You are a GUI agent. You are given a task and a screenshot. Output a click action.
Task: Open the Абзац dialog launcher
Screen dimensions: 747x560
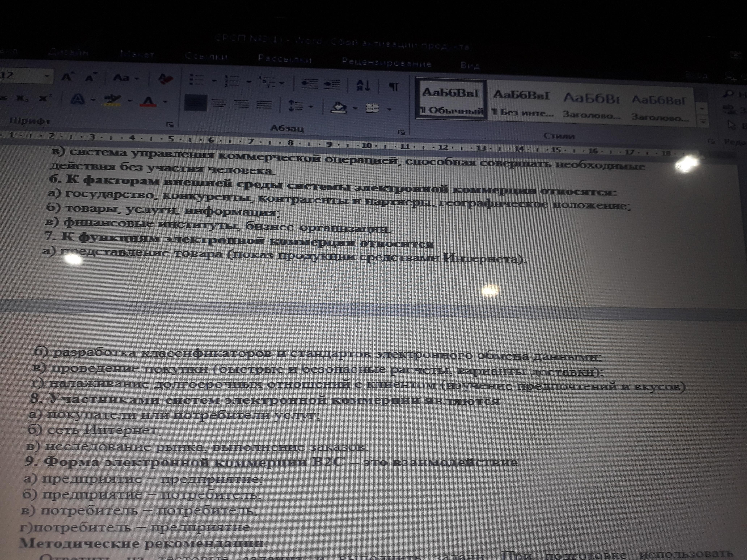[401, 132]
